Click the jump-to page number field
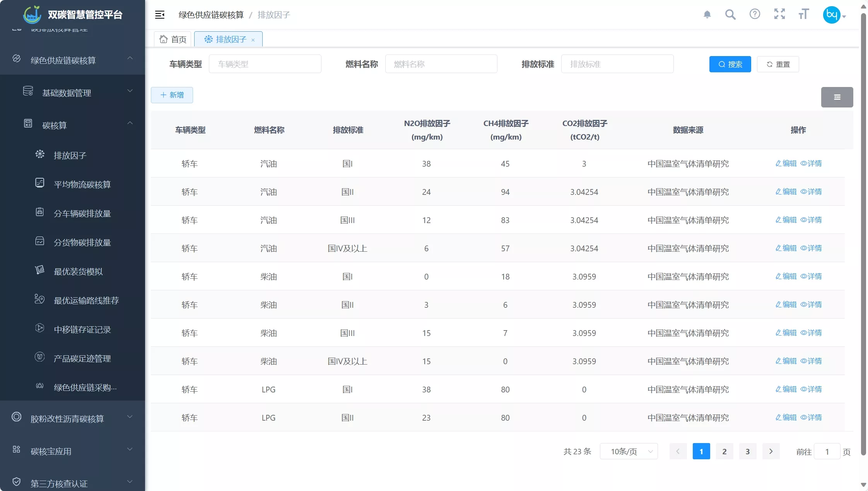The width and height of the screenshot is (868, 491). tap(827, 452)
